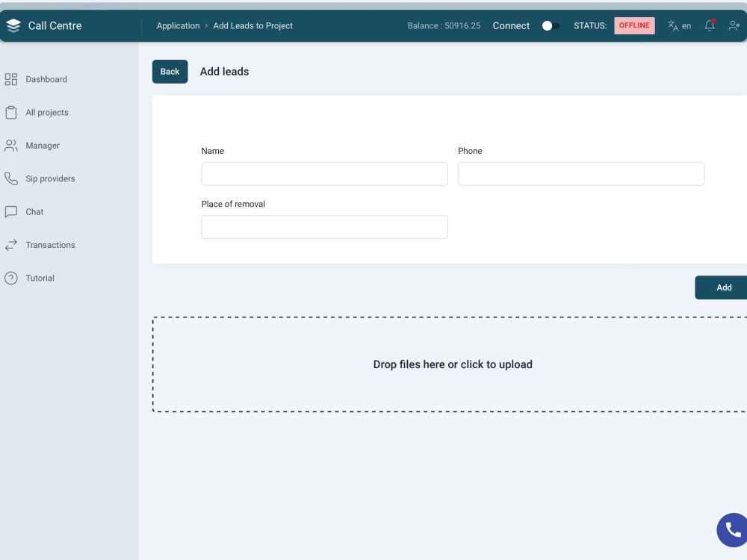Open the notifications bell

click(710, 25)
